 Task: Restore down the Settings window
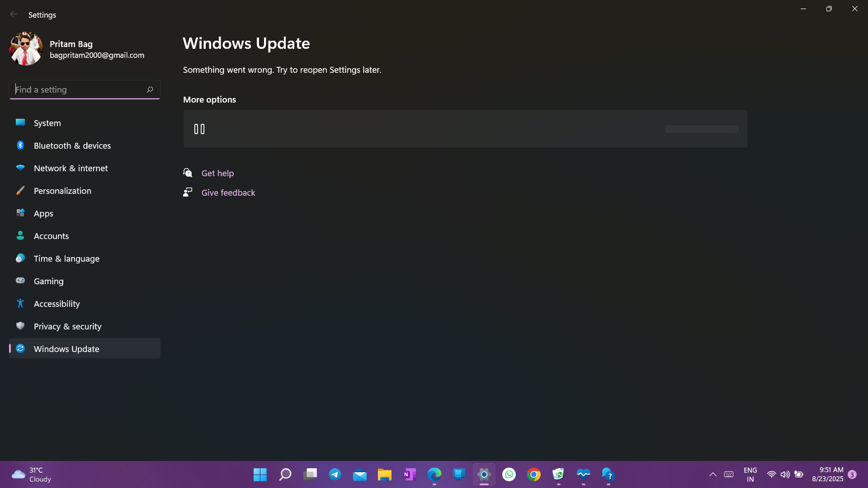click(x=829, y=9)
